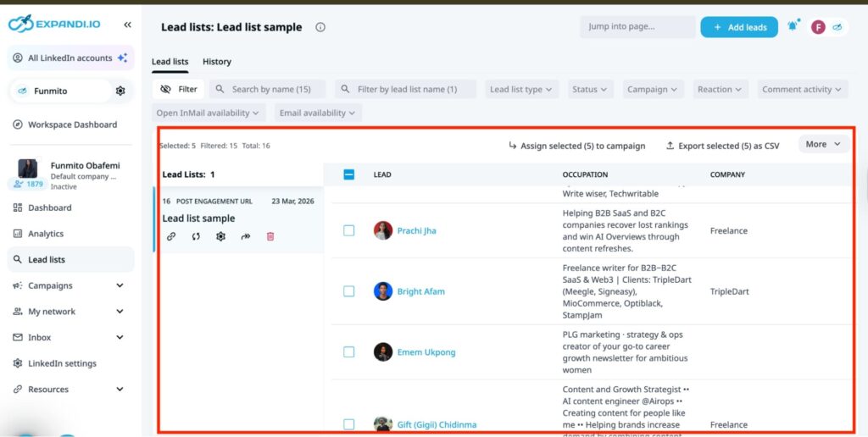Open Gift (Gigii) Chidinma's profile link

(437, 425)
